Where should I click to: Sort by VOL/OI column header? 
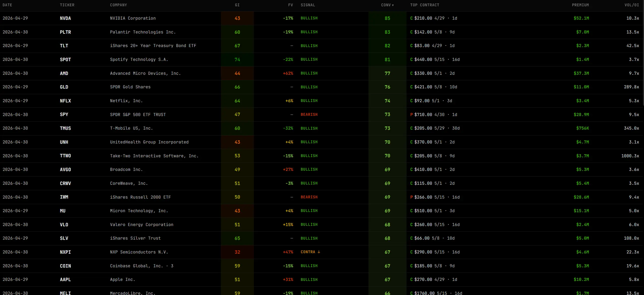632,5
